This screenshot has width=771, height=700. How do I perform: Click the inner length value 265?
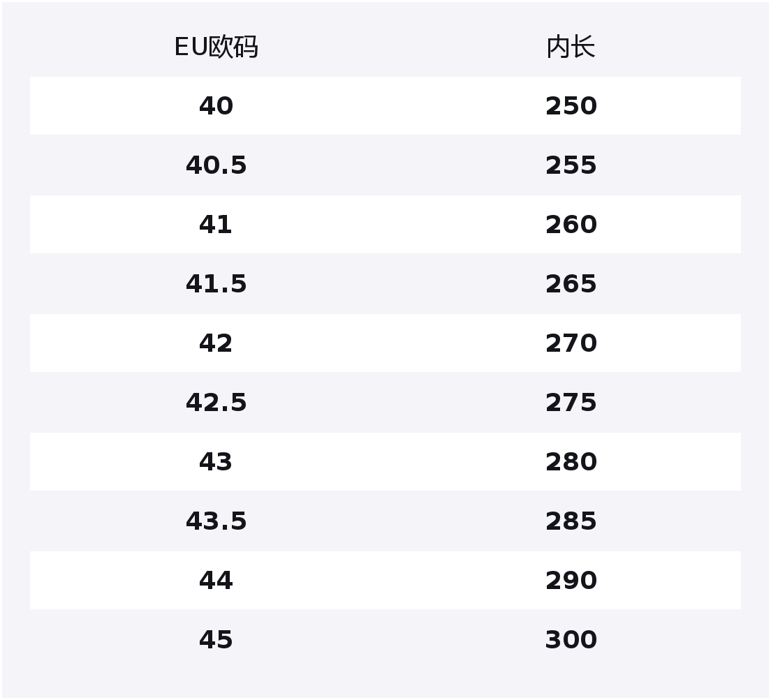pos(571,284)
